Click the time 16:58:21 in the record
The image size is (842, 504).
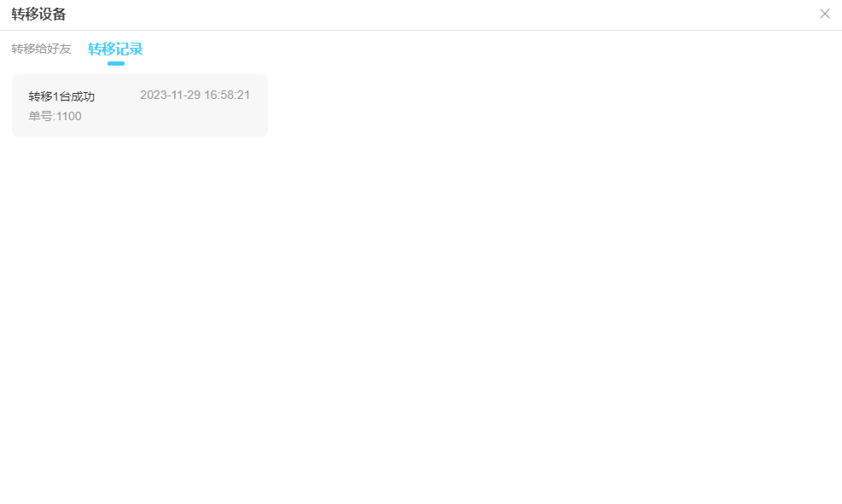(227, 95)
